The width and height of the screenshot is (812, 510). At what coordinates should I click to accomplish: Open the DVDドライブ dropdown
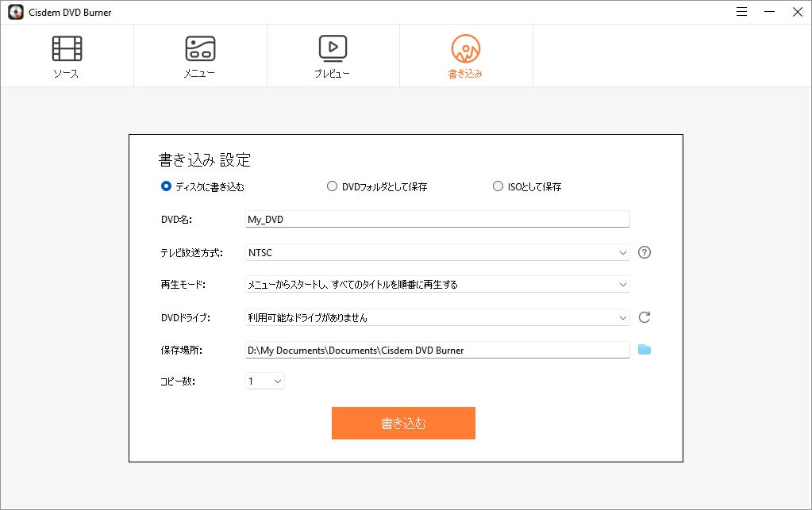pos(437,317)
